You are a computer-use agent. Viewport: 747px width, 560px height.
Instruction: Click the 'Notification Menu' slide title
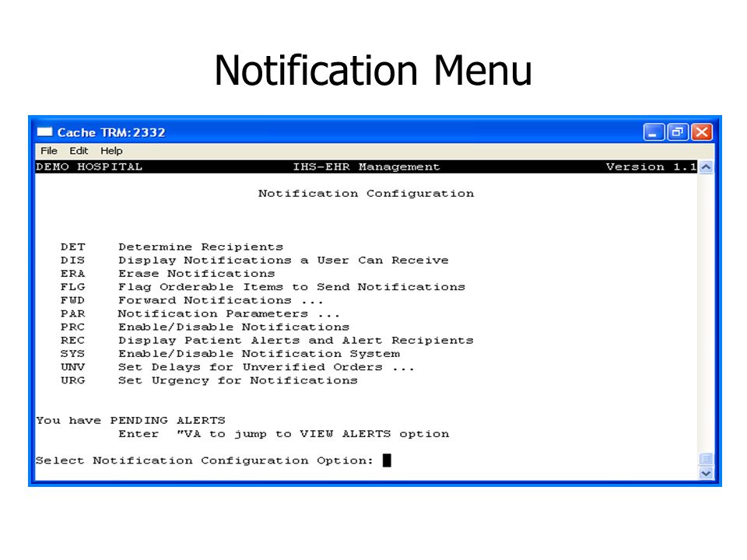click(x=373, y=70)
